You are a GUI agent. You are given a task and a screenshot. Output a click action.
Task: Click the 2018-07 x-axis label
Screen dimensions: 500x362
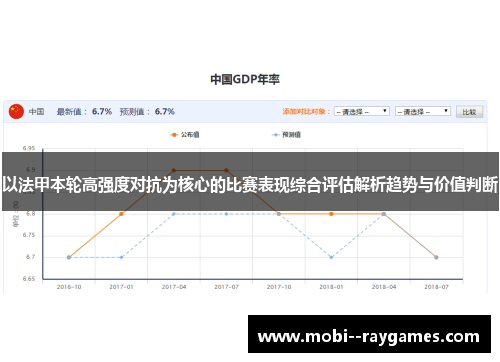(x=436, y=287)
